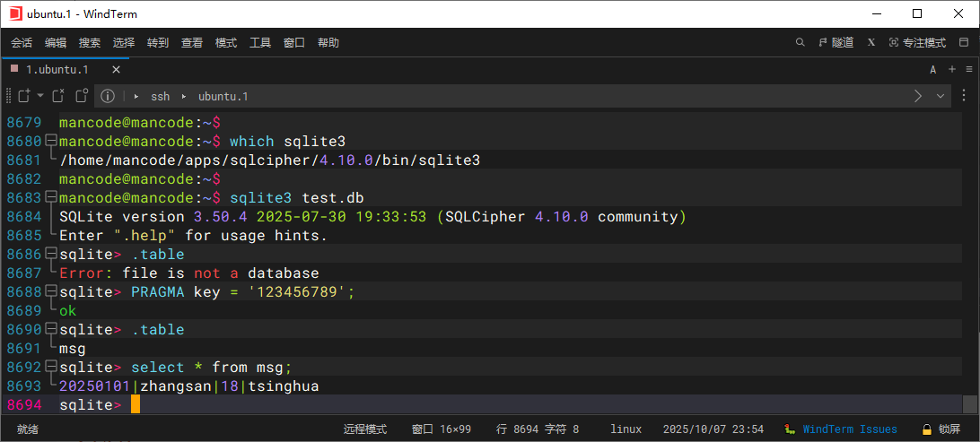Click the search magnifier icon

(801, 42)
